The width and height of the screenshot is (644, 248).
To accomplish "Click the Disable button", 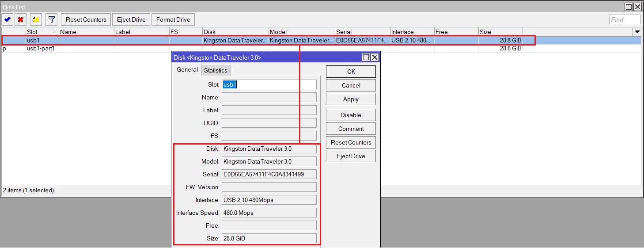I will click(x=351, y=115).
